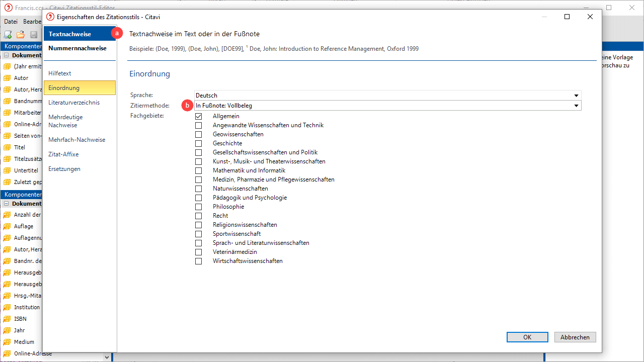Viewport: 644px width, 362px height.
Task: Switch to the Nummernnachweise section
Action: click(77, 48)
